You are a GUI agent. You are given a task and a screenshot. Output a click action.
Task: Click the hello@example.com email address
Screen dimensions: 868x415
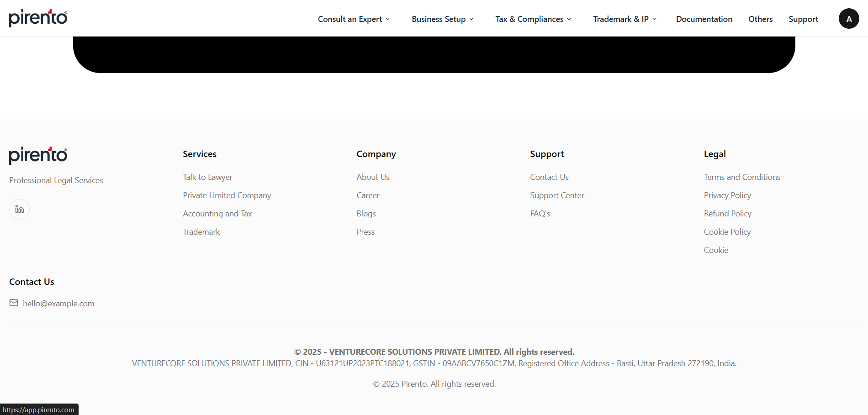click(x=58, y=304)
